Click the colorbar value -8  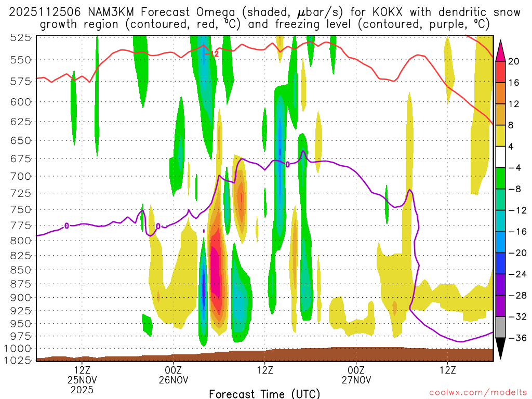[x=515, y=189]
